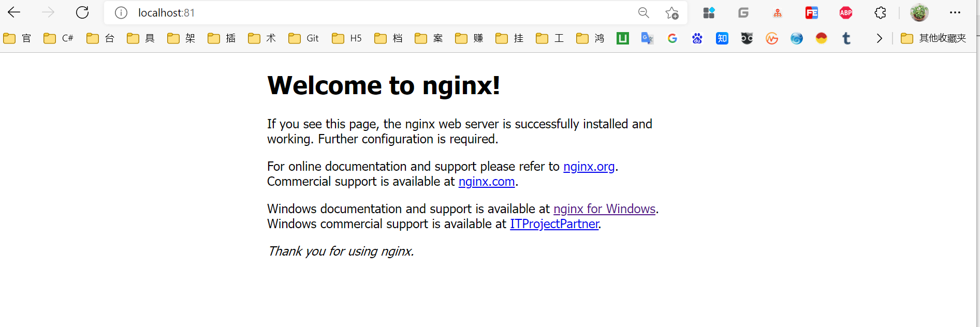Open the Extensions puzzle-piece menu

pyautogui.click(x=880, y=12)
